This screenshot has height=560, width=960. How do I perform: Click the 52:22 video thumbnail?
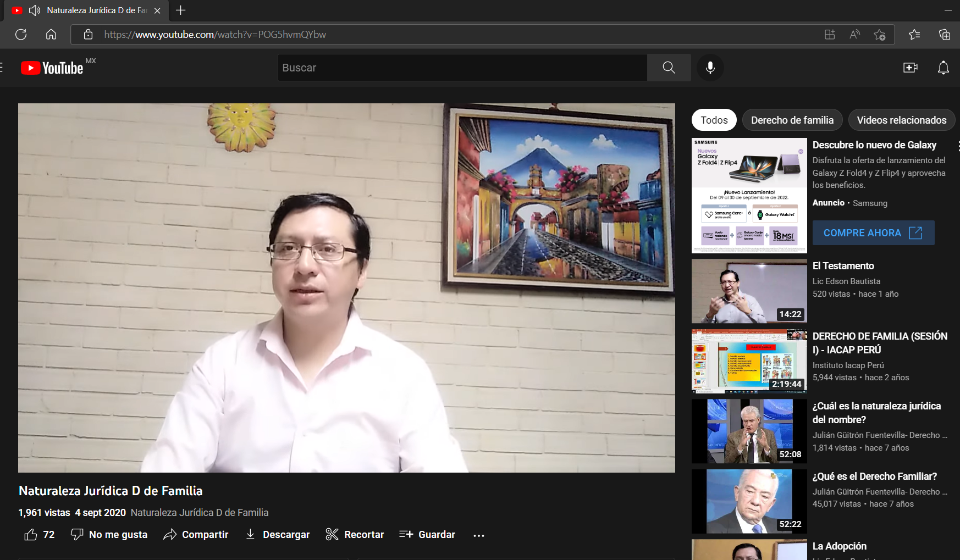pyautogui.click(x=749, y=501)
